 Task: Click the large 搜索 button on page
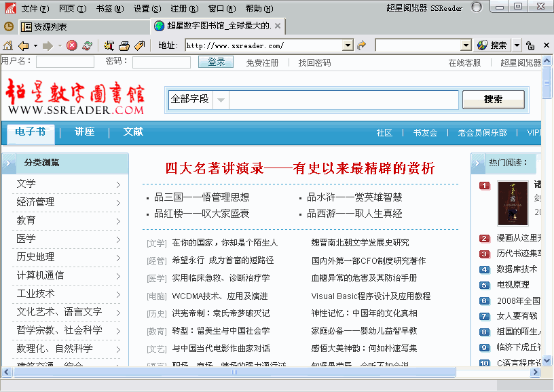tap(493, 100)
